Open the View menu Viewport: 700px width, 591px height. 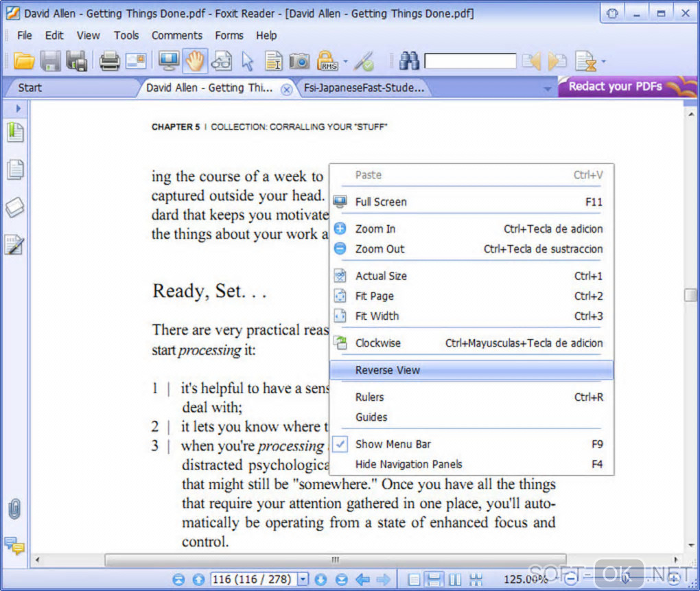coord(88,35)
